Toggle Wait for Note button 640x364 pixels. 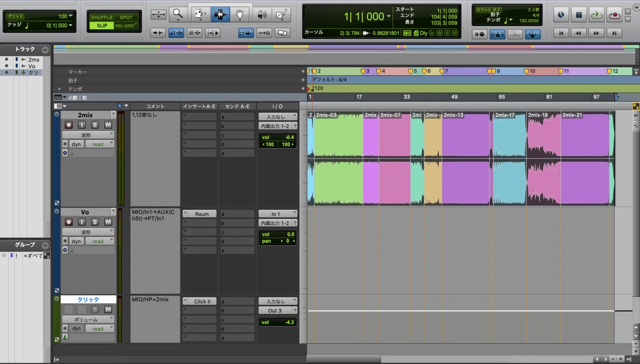tap(479, 34)
